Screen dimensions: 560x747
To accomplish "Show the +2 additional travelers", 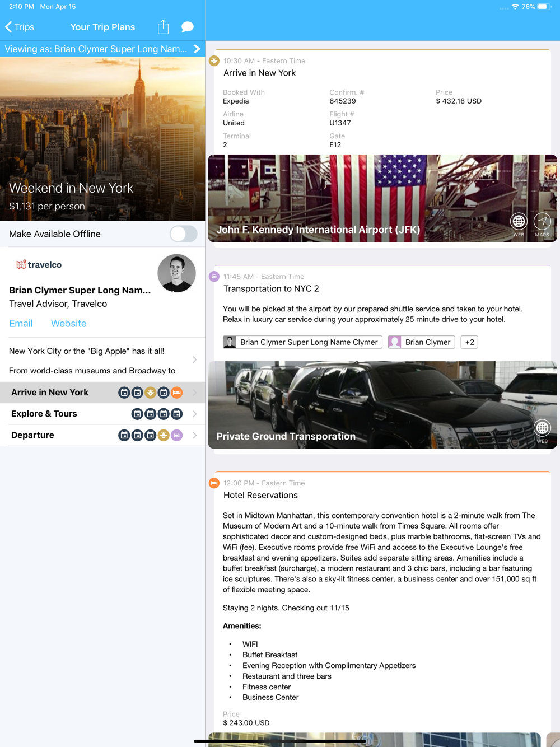I will click(x=469, y=342).
